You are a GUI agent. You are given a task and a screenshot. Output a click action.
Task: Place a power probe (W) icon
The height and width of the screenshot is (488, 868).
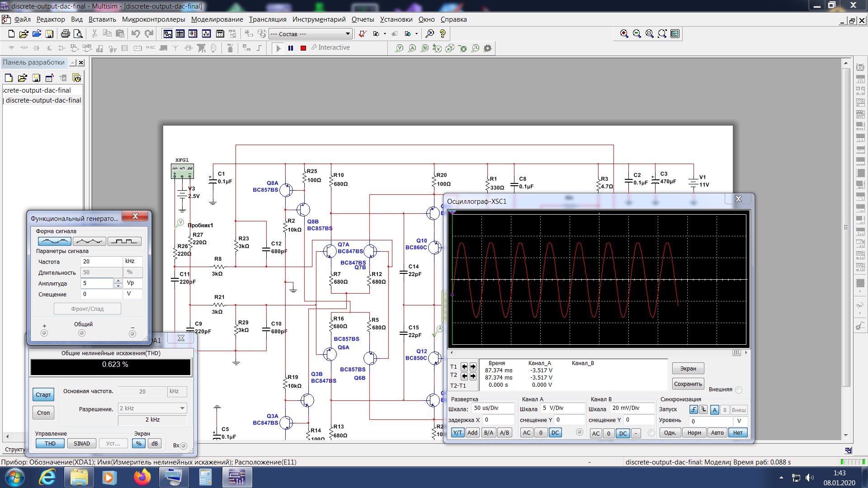click(425, 48)
